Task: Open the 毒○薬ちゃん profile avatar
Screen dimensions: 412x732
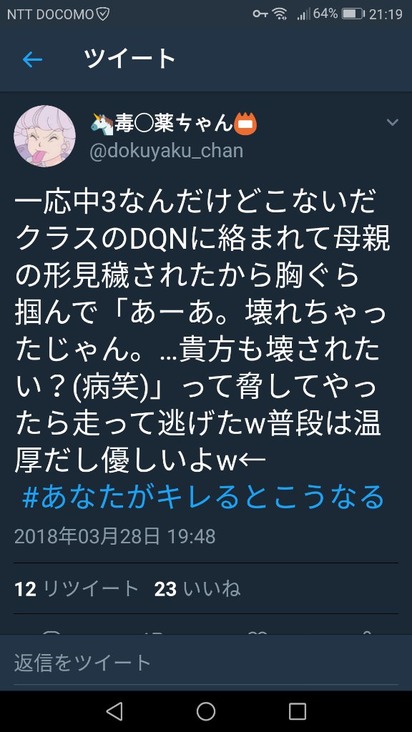Action: click(x=45, y=136)
